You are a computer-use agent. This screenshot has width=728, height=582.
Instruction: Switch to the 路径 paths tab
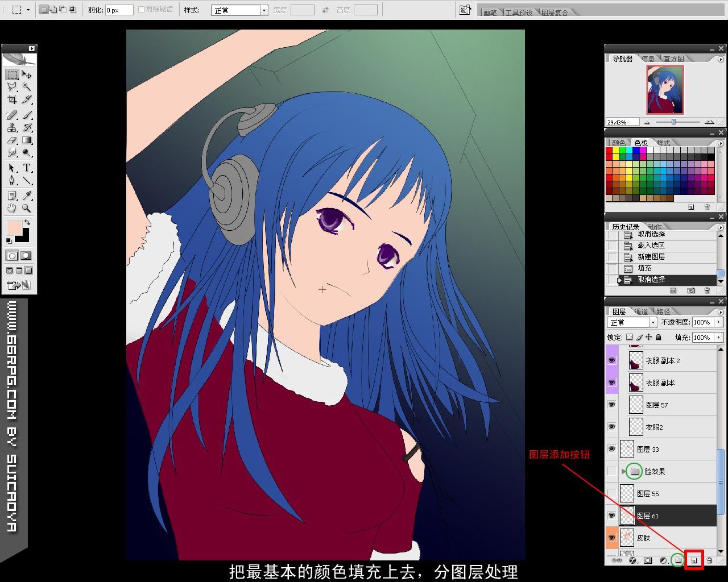(663, 311)
